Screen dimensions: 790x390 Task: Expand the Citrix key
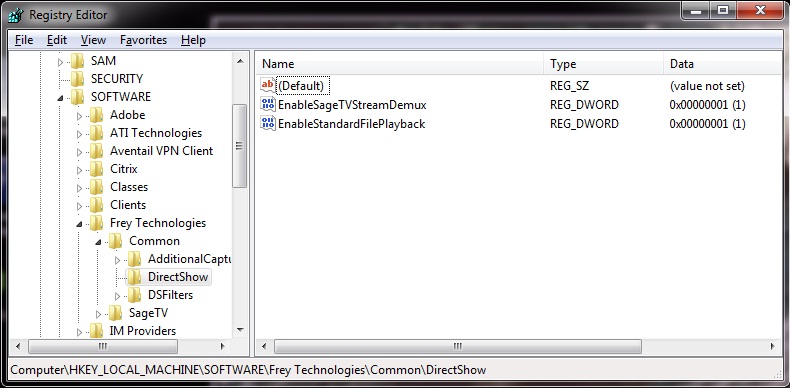click(80, 170)
